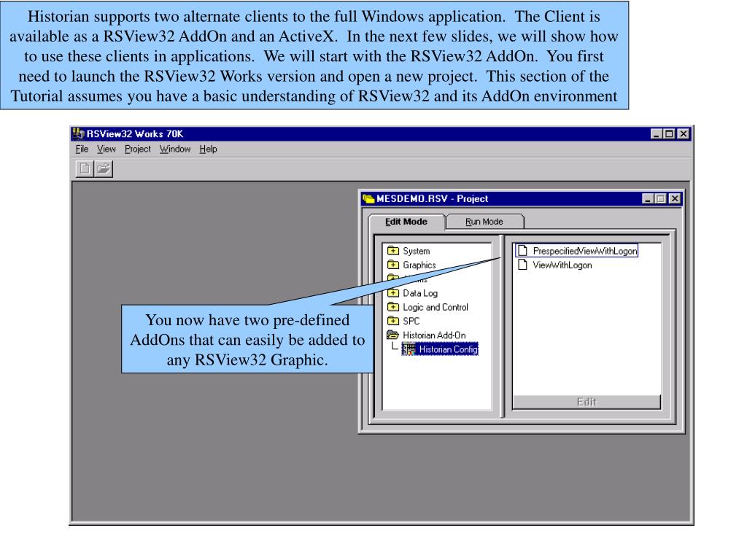This screenshot has height=560, width=747.
Task: Open the File menu
Action: coord(82,149)
